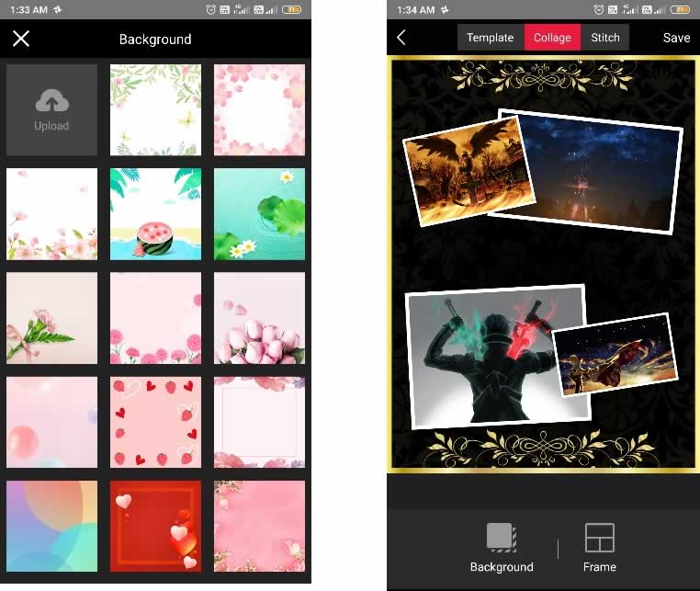
Task: Choose the pink cherry blossom border background
Action: tap(259, 110)
